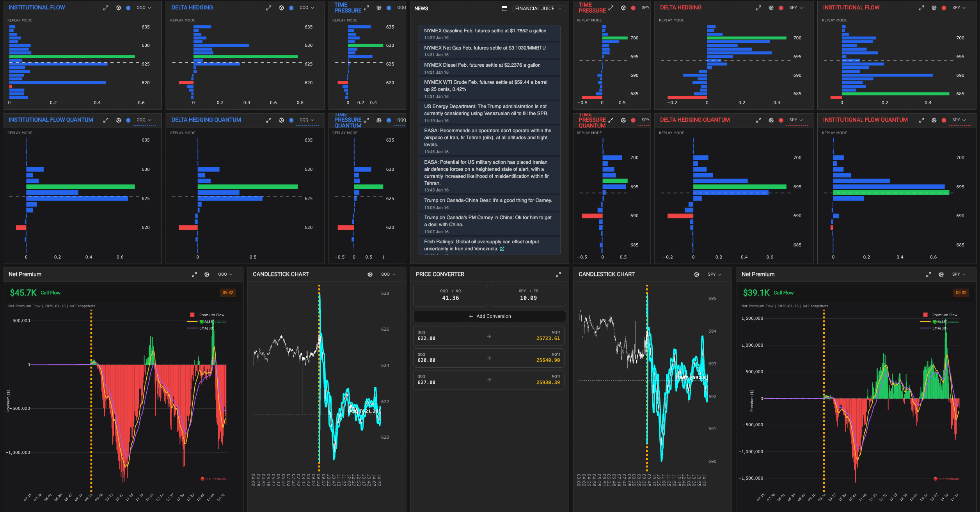Viewport: 980px width, 512px height.
Task: Open settings of QQQ Net Premium panel
Action: 207,275
